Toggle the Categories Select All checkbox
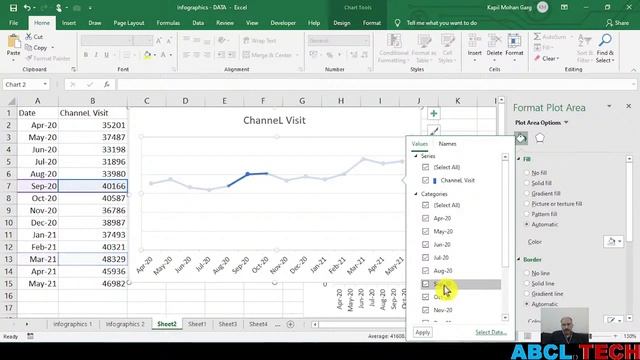 425,205
